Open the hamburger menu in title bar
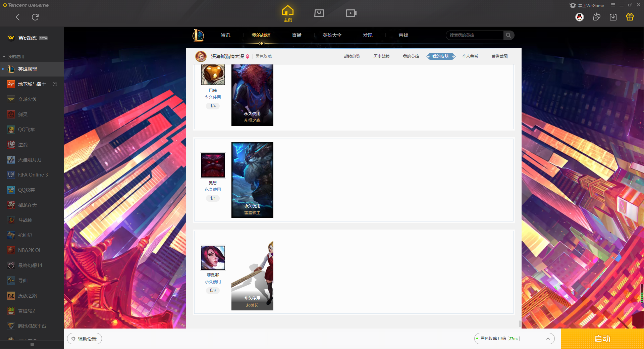Viewport: 644px width, 349px height. (x=613, y=5)
